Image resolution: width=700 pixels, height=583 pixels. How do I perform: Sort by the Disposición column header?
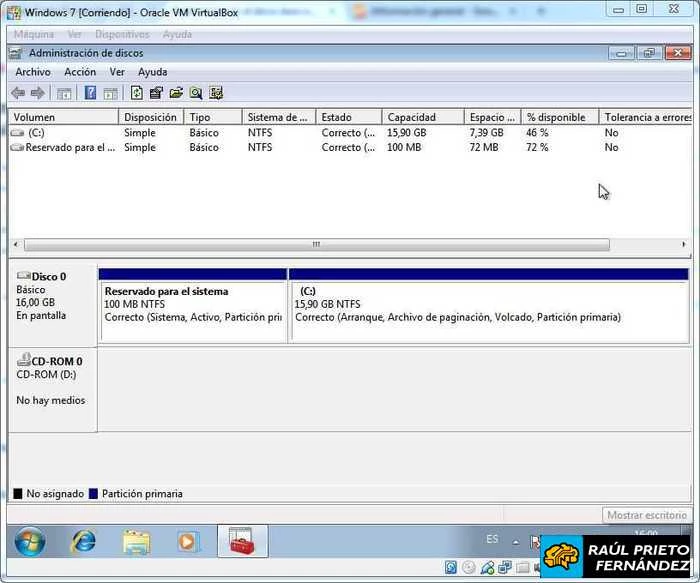coord(151,117)
